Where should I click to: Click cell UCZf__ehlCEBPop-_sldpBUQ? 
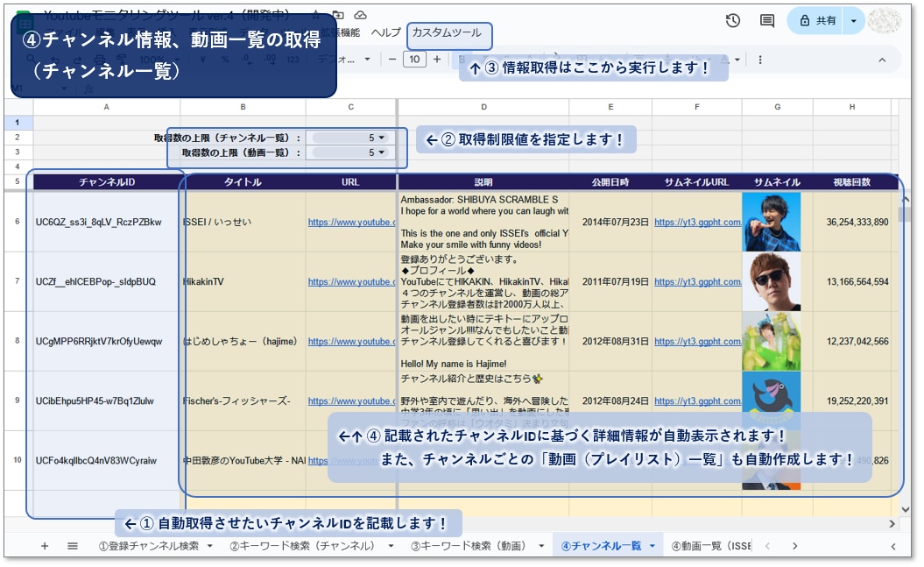[x=106, y=281]
